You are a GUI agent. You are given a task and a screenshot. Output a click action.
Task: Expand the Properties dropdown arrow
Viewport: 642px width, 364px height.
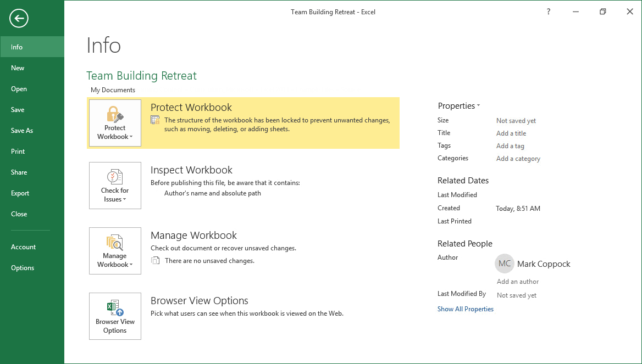[x=478, y=106]
